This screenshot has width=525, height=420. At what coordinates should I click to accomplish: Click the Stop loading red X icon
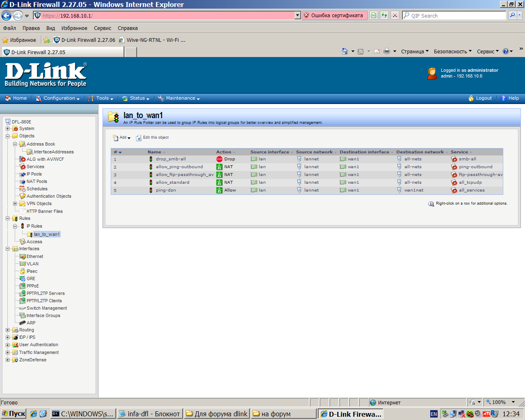click(395, 15)
